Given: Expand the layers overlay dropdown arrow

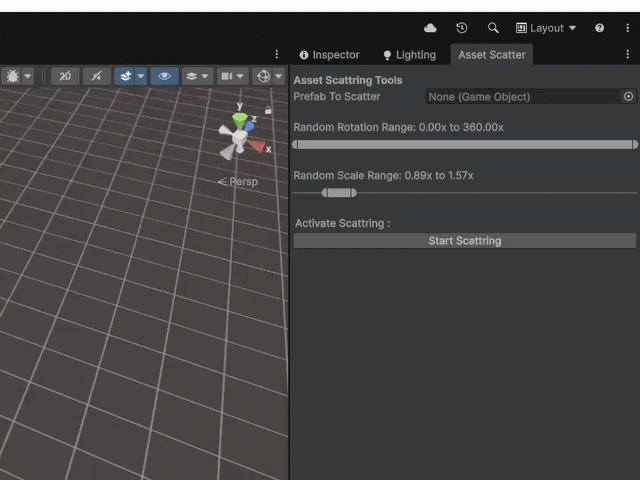Looking at the screenshot, I should (x=205, y=76).
